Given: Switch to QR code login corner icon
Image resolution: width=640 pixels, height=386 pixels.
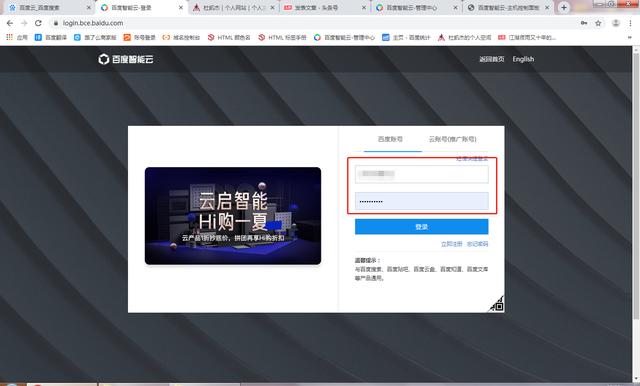Looking at the screenshot, I should (497, 304).
